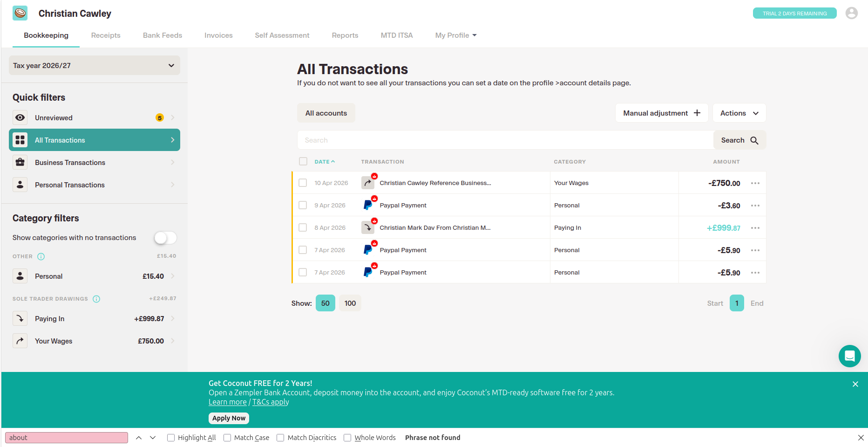Open the Self Assessment tab
The image size is (868, 447).
click(282, 35)
